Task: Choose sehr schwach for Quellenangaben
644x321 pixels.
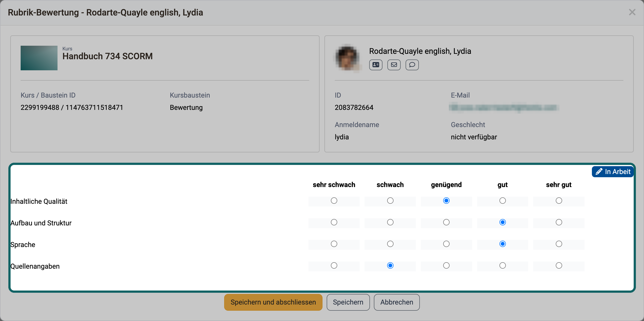Action: pos(334,265)
